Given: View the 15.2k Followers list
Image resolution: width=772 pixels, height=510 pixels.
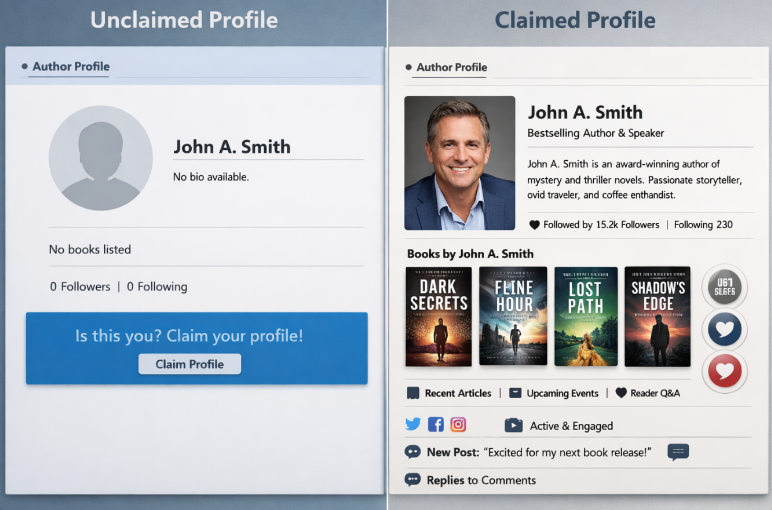Looking at the screenshot, I should pos(594,225).
